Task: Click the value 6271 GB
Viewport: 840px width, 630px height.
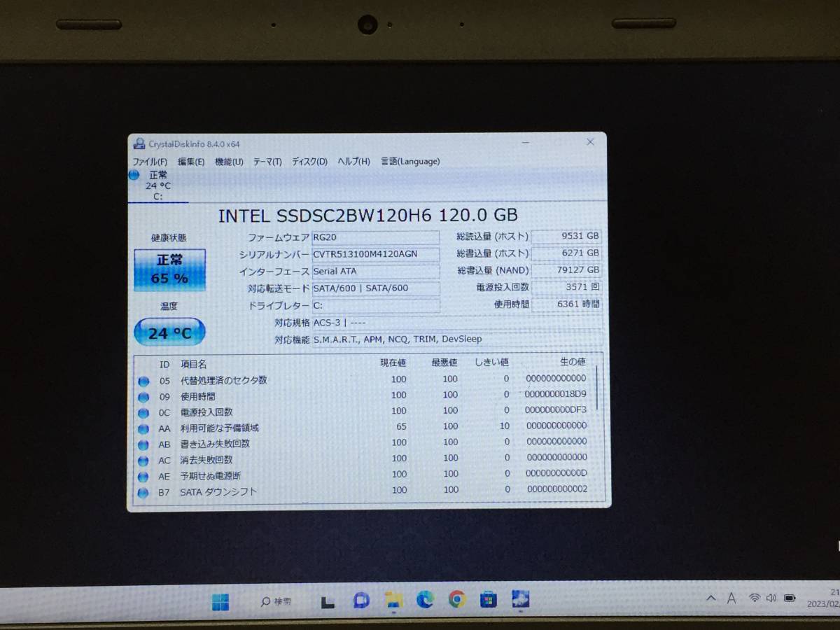Action: pyautogui.click(x=567, y=253)
